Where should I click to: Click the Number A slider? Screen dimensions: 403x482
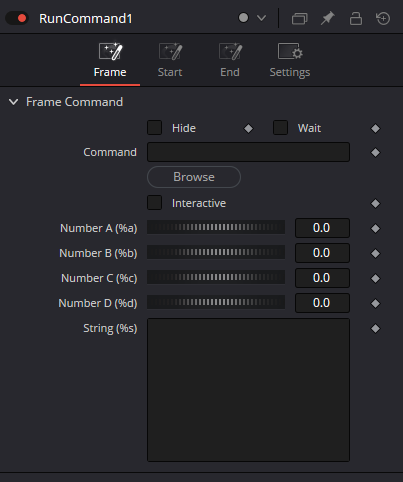pos(216,227)
